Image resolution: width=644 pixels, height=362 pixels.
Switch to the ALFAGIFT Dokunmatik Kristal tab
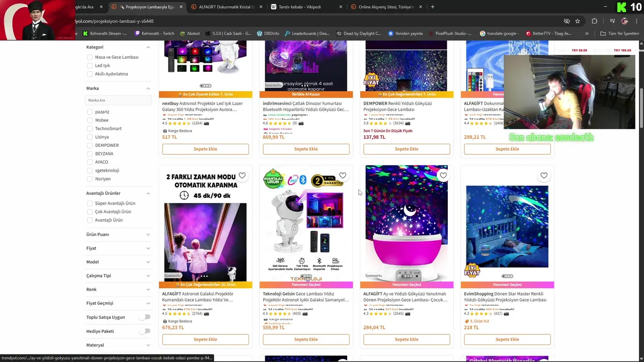(226, 7)
